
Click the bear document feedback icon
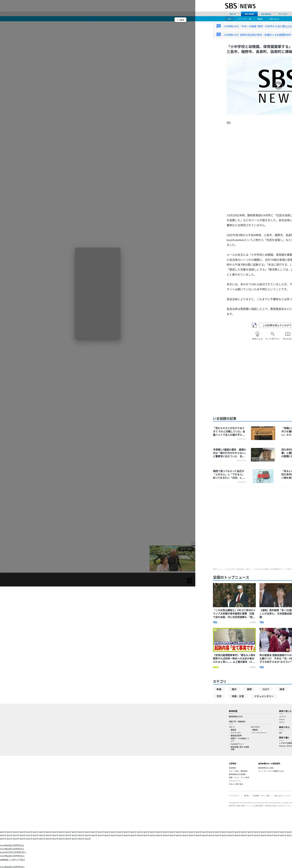tap(254, 325)
